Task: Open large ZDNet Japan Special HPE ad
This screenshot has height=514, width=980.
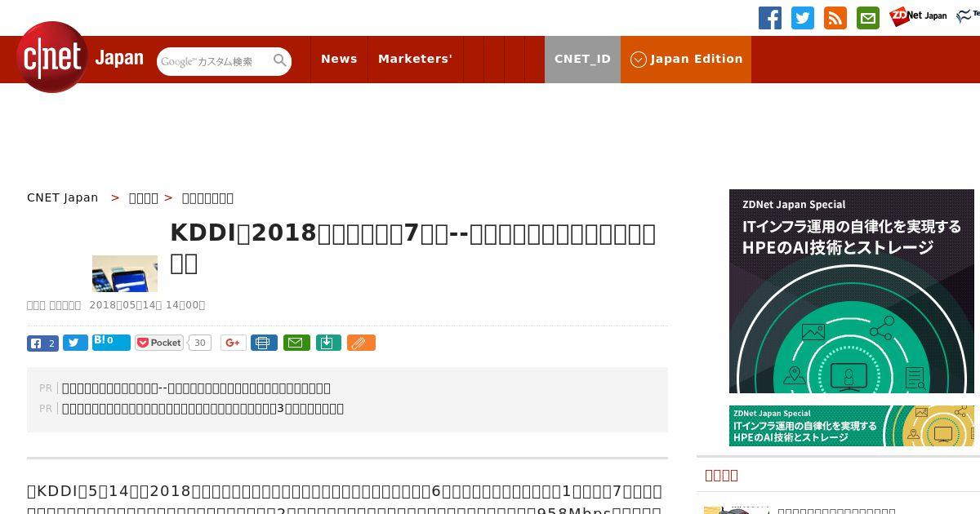Action: pos(852,291)
